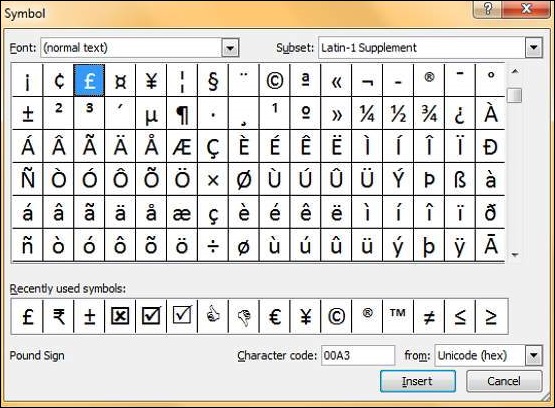Open the Font dropdown list
Image resolution: width=555 pixels, height=408 pixels.
click(230, 48)
